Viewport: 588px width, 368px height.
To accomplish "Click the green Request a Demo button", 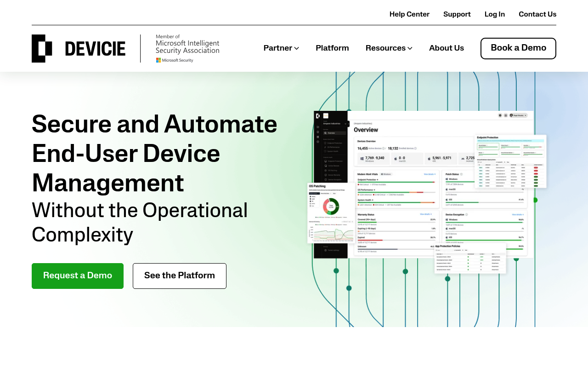I will 78,276.
